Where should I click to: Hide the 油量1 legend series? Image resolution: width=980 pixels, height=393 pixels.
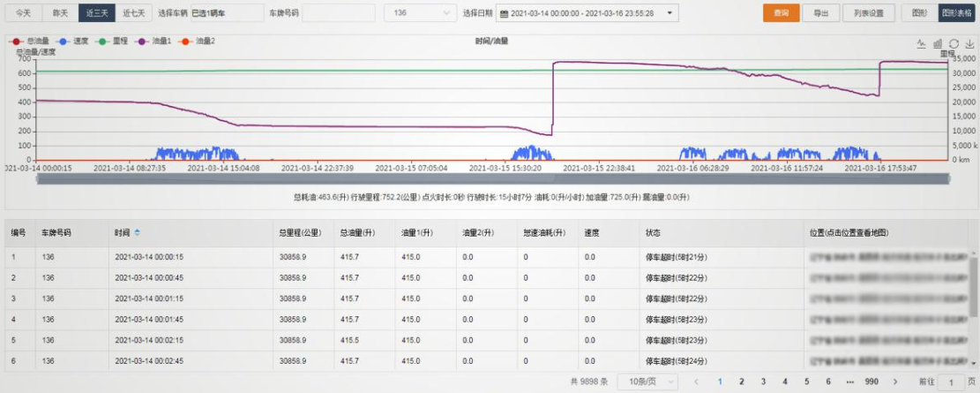[x=157, y=42]
